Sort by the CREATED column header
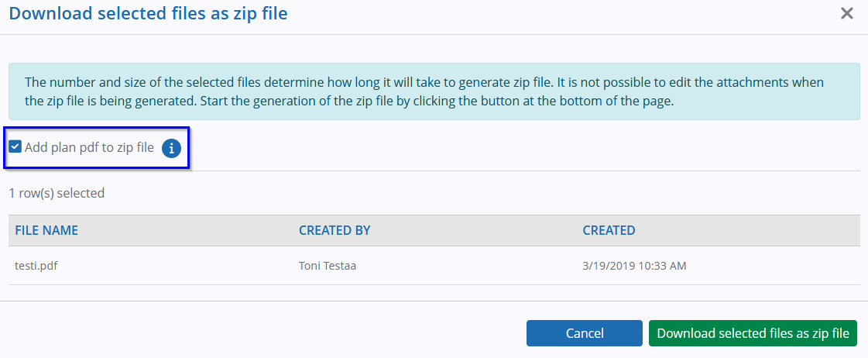The image size is (868, 358). click(609, 231)
